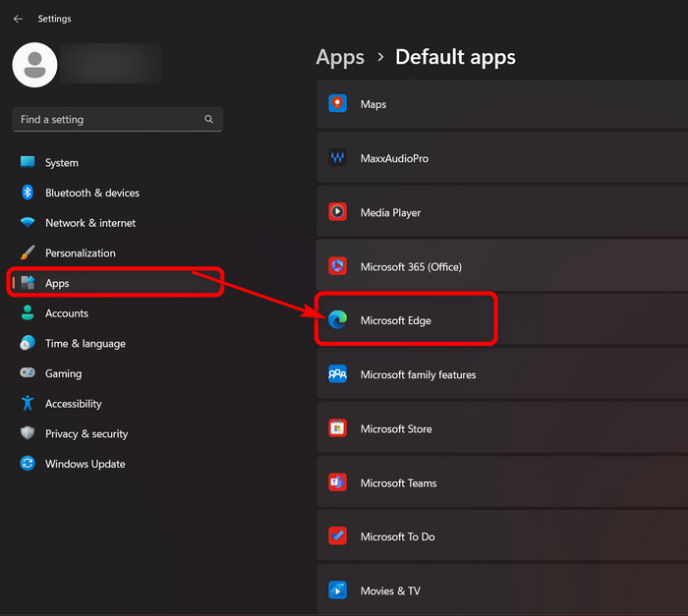Click the Windows Update sync icon
This screenshot has width=688, height=616.
(28, 464)
